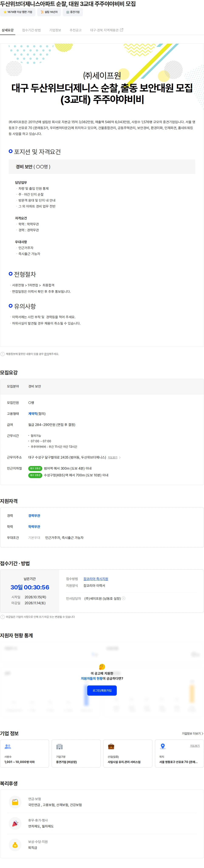Click the 연금·보험 benefits icon

[15, 802]
